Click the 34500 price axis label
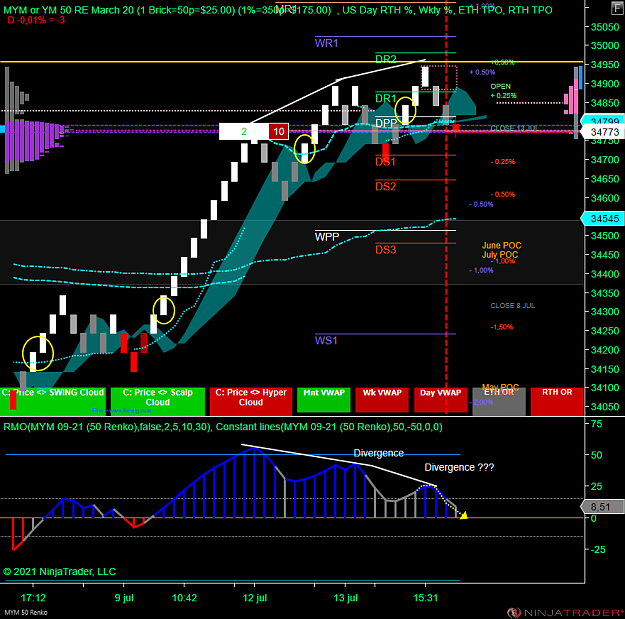 click(x=605, y=236)
